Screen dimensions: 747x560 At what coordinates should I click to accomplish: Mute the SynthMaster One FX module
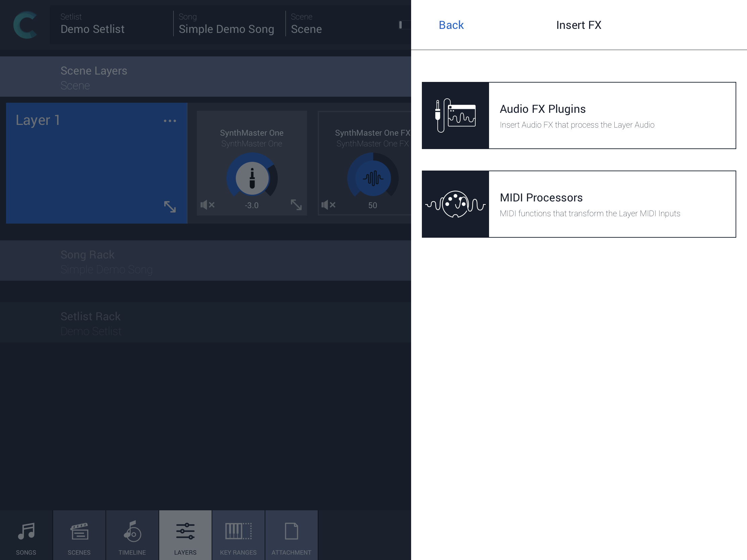[328, 205]
